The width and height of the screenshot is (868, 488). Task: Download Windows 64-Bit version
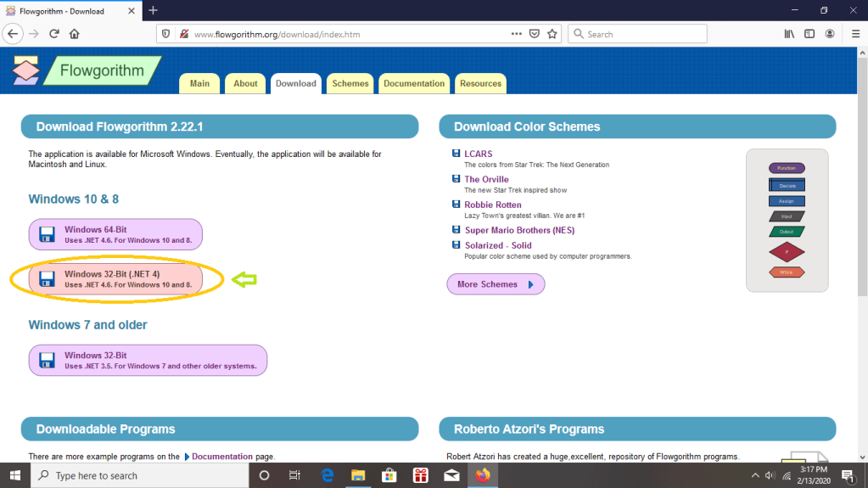(115, 234)
